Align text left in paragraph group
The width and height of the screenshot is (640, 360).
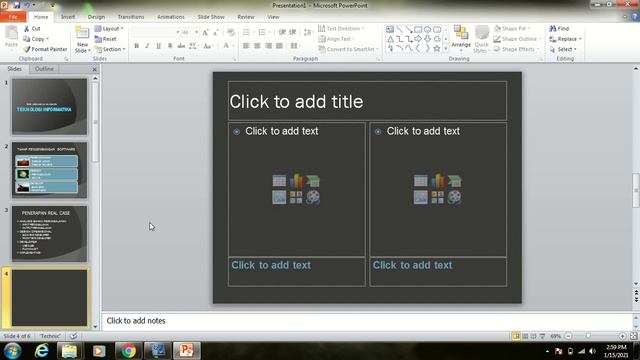tap(246, 46)
